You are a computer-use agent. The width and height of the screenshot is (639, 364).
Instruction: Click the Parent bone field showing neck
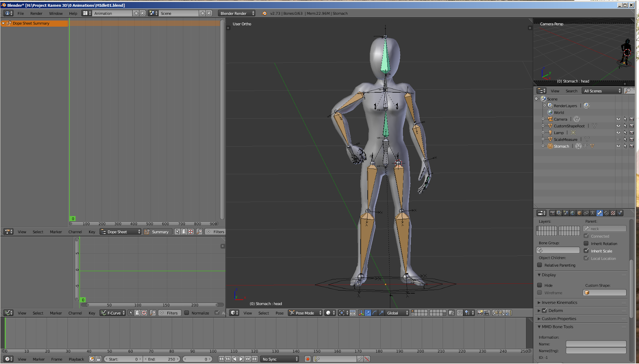605,229
